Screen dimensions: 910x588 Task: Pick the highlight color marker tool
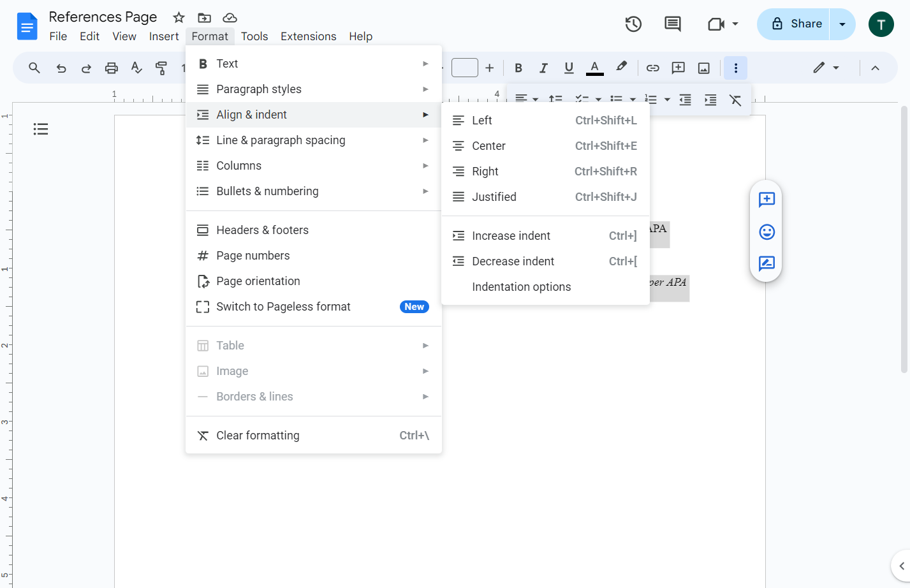[621, 67]
